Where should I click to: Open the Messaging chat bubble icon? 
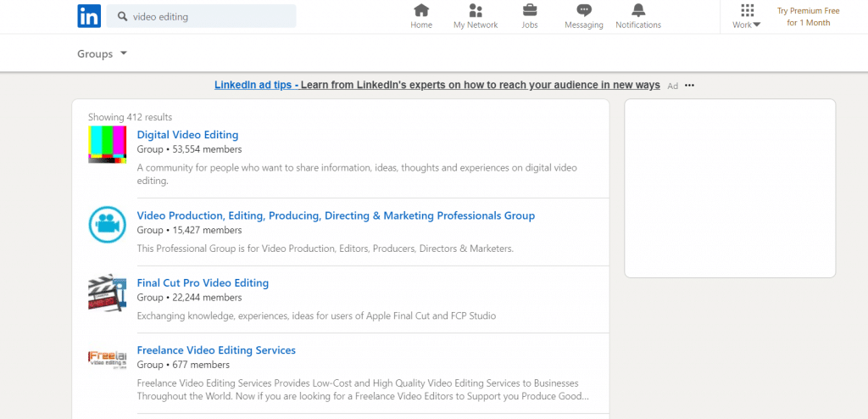(584, 10)
